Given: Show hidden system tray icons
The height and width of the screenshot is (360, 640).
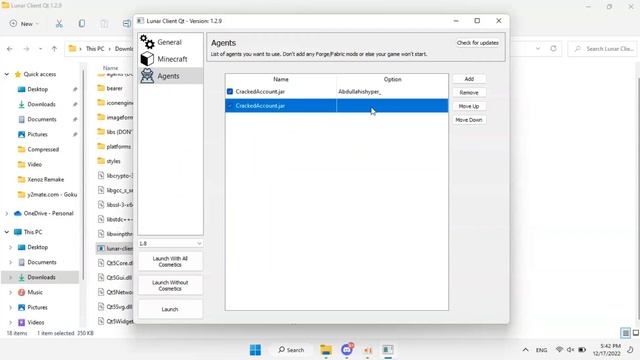Looking at the screenshot, I should 525,350.
